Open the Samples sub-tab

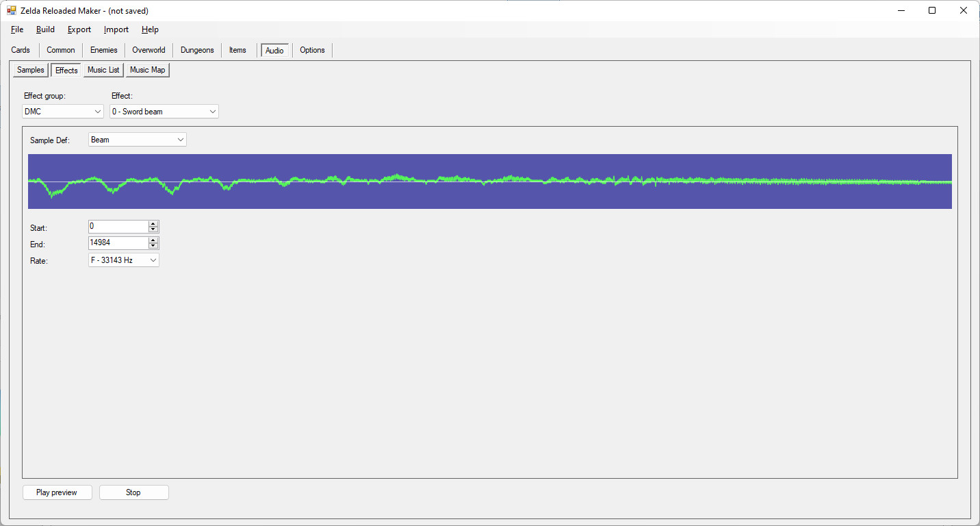(x=31, y=70)
